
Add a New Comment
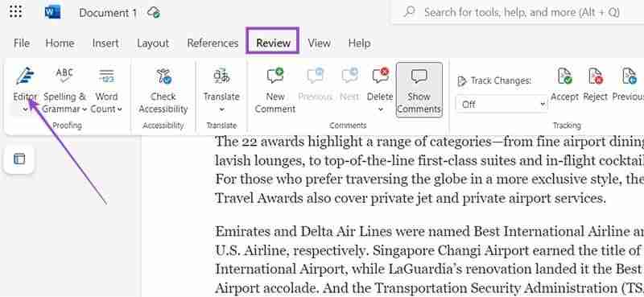(275, 91)
